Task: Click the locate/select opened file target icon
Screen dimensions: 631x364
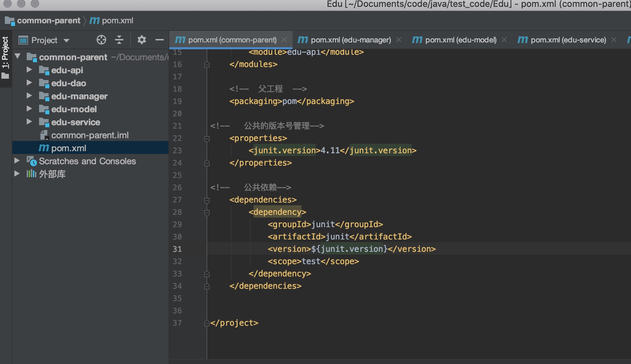Action: click(101, 40)
